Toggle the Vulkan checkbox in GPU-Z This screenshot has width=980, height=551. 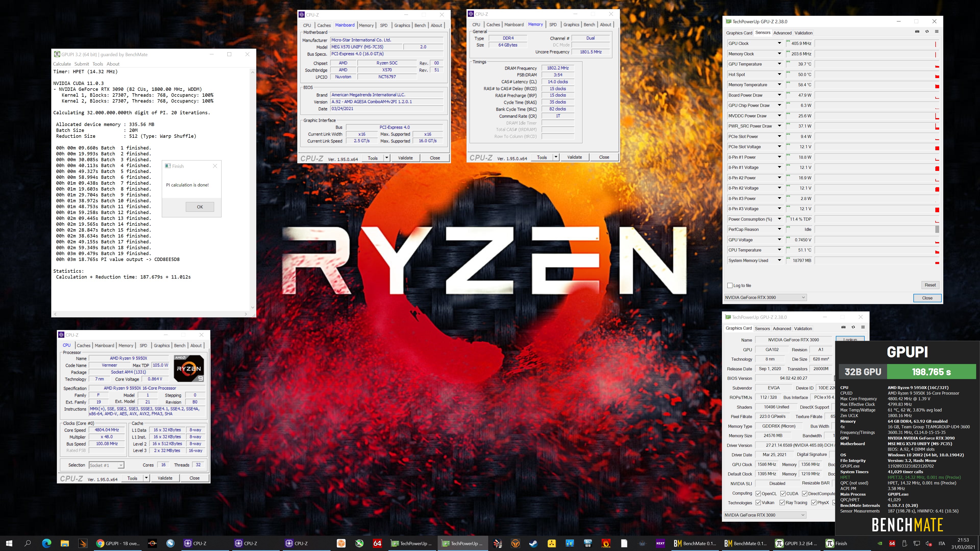[758, 503]
